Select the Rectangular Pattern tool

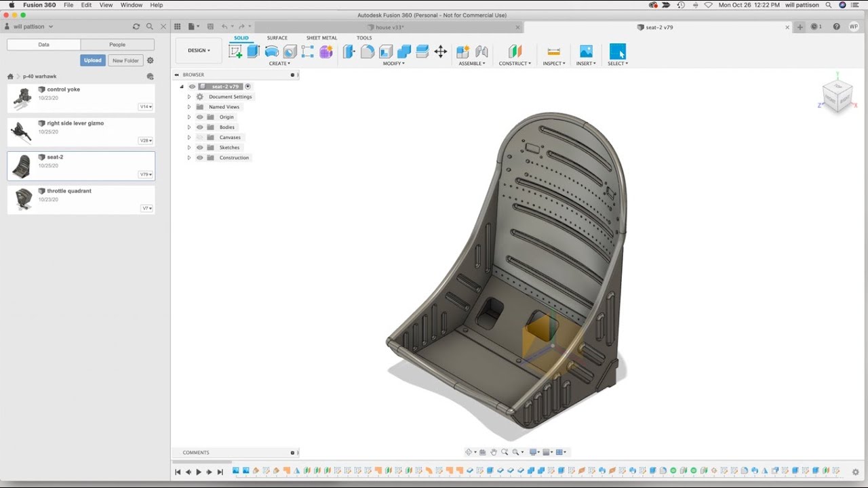coord(308,52)
